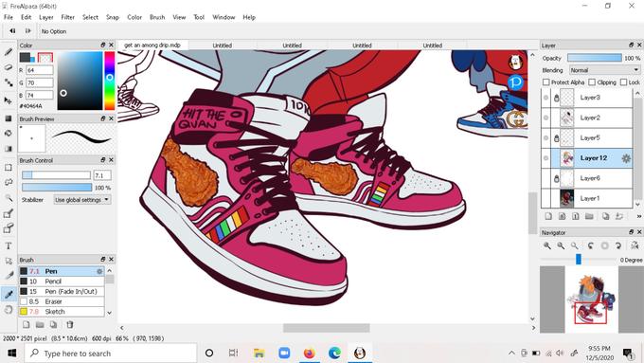Image resolution: width=644 pixels, height=363 pixels.
Task: Click the layer Opacity slider
Action: [595, 59]
